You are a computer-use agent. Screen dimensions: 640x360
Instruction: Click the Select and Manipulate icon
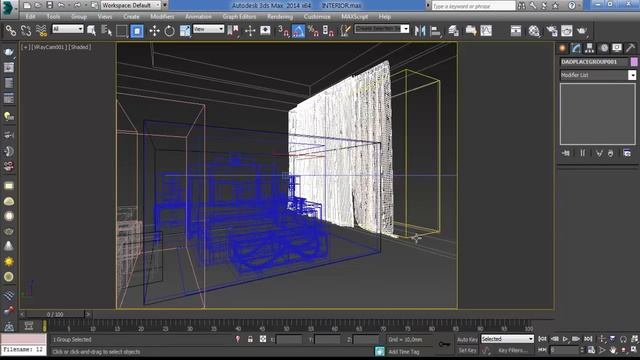(250, 31)
